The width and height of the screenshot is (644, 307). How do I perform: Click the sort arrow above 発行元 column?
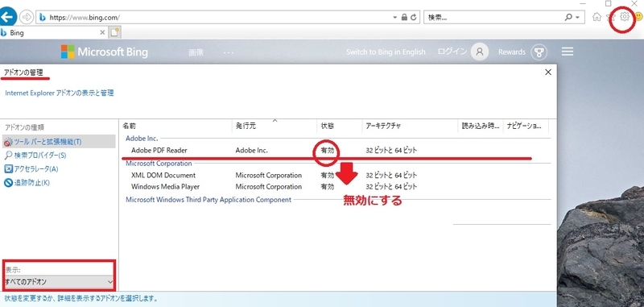[x=275, y=120]
